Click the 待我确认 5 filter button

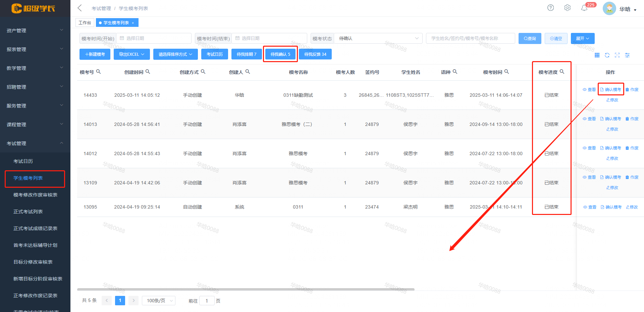point(280,54)
